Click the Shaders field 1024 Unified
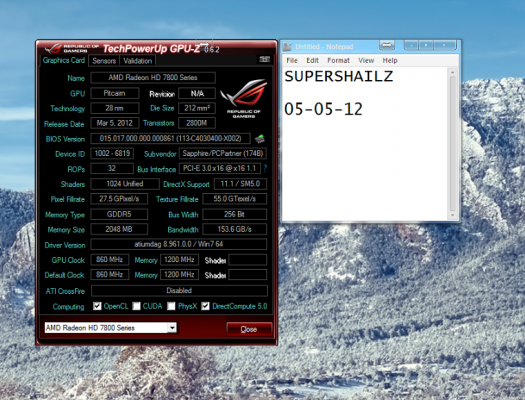Image resolution: width=525 pixels, height=400 pixels. pos(125,184)
